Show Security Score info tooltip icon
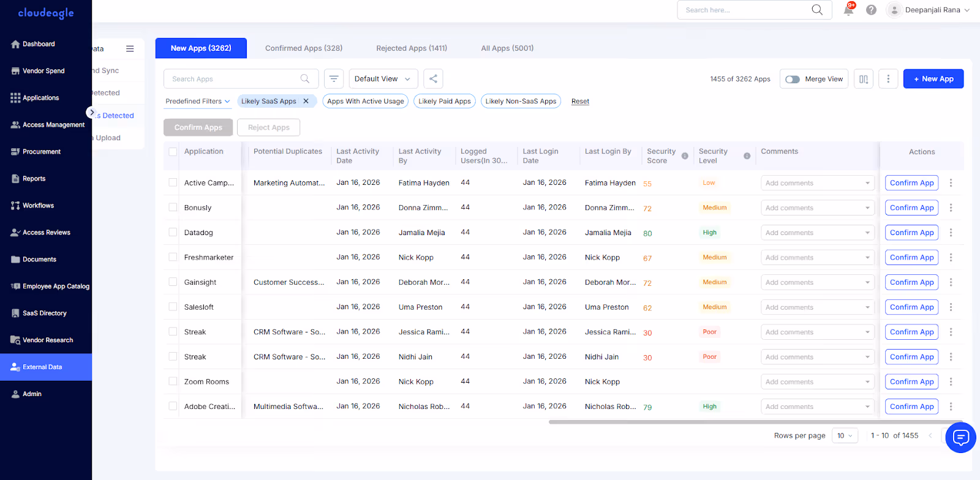The height and width of the screenshot is (480, 980). [685, 156]
